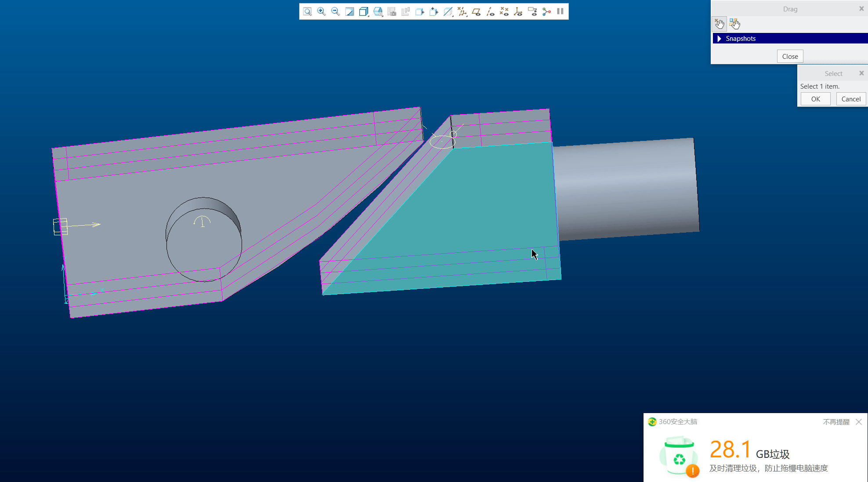Click the Zoom Out magnifier icon
The width and height of the screenshot is (868, 482).
pyautogui.click(x=336, y=12)
